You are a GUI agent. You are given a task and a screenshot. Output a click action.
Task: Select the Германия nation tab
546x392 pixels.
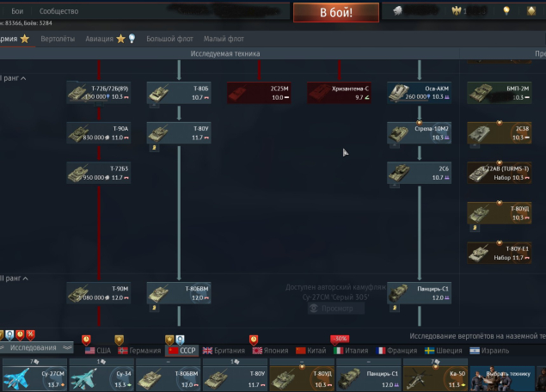tap(139, 351)
